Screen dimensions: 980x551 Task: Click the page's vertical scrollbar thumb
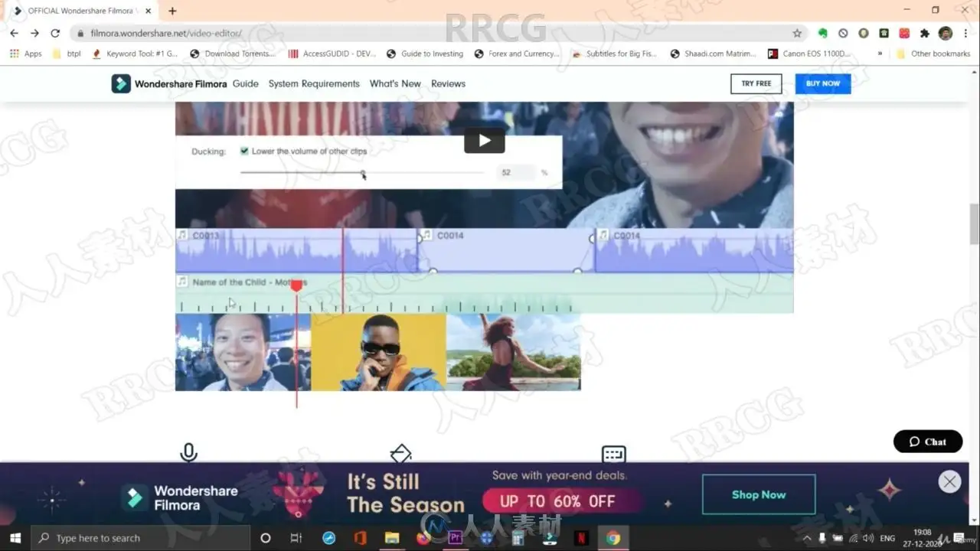tap(974, 224)
